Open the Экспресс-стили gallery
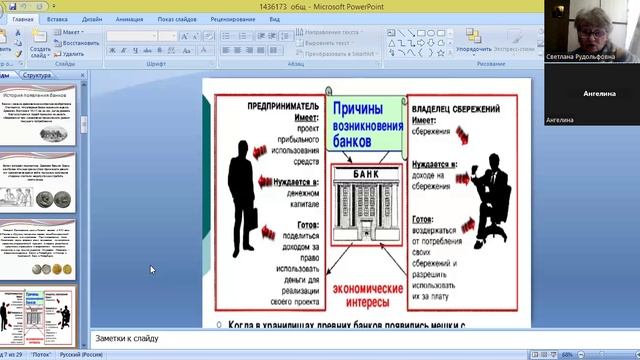The height and width of the screenshot is (360, 640). point(514,41)
